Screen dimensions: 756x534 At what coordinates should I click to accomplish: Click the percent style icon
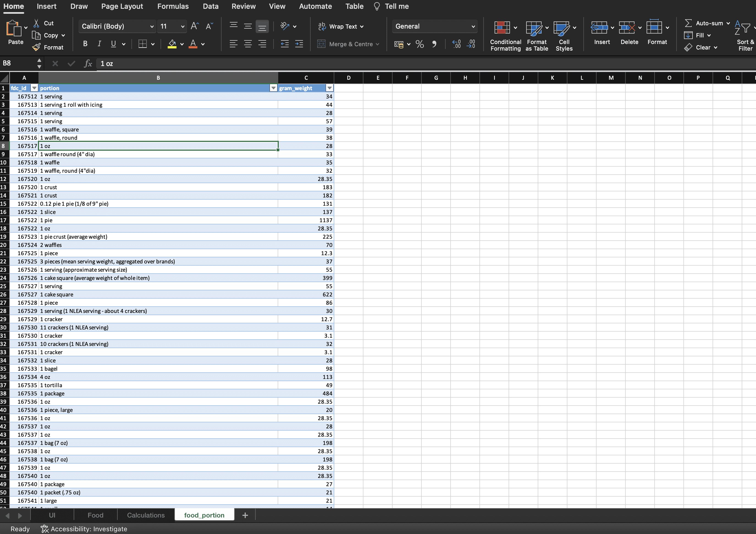click(x=420, y=44)
